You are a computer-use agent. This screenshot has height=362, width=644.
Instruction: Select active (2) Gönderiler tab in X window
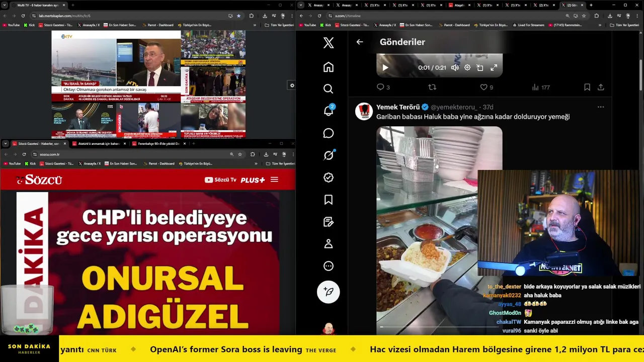[572, 5]
